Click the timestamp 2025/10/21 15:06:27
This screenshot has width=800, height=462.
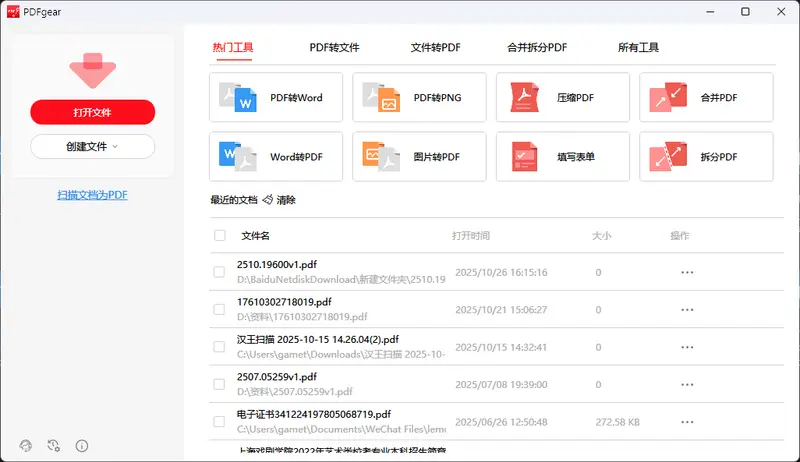(501, 310)
